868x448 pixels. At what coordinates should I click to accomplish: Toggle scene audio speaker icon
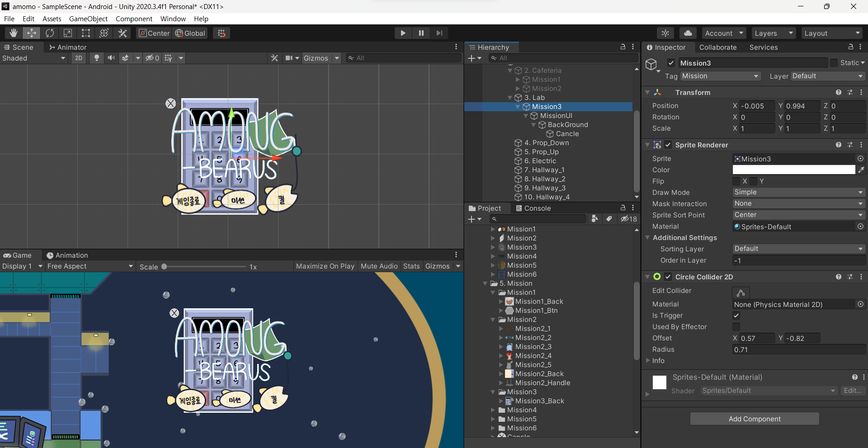[x=111, y=58]
